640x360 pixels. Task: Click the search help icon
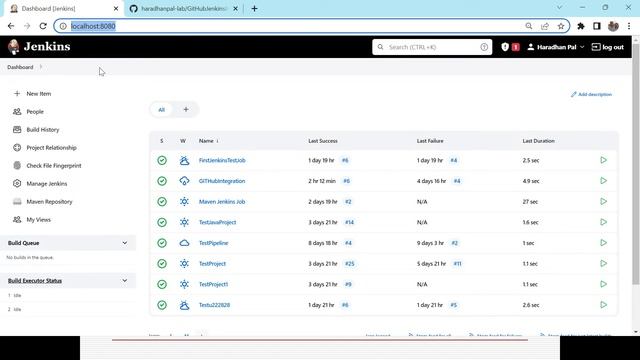click(484, 47)
